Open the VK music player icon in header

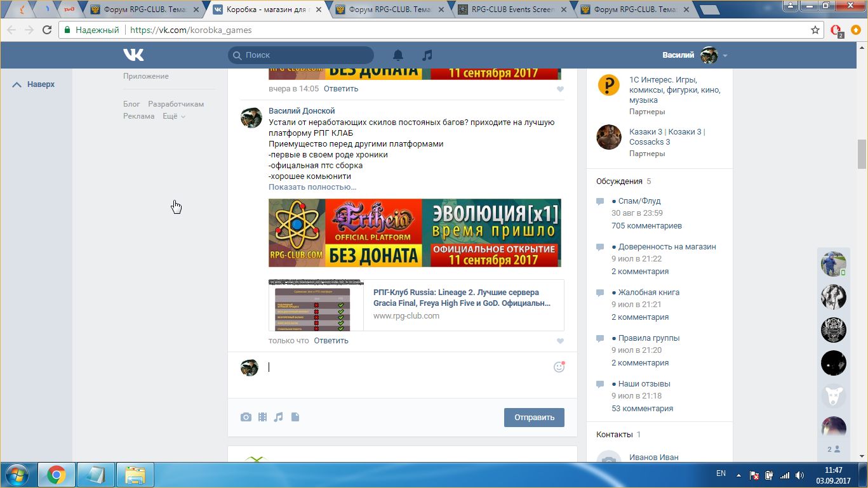[x=427, y=55]
